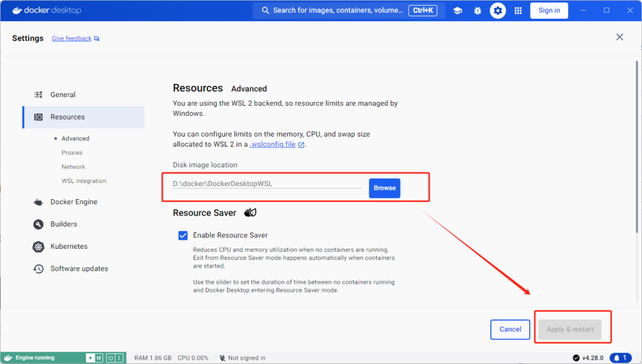Click the whale icon beside Engine running
This screenshot has width=642, height=364.
coord(8,358)
